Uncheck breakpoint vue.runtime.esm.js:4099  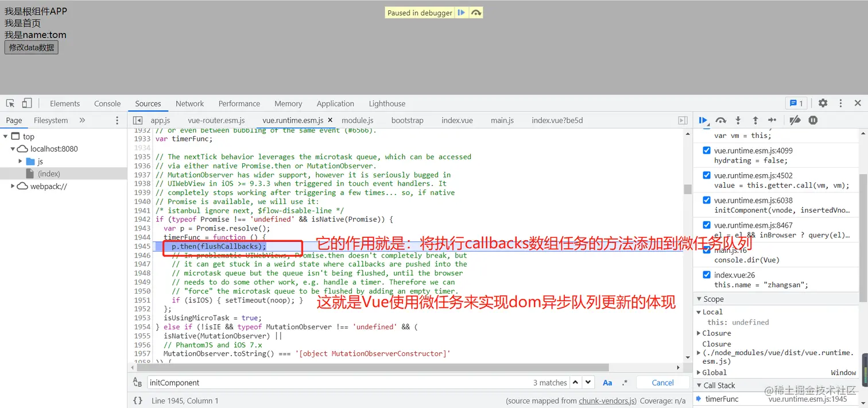pos(707,151)
